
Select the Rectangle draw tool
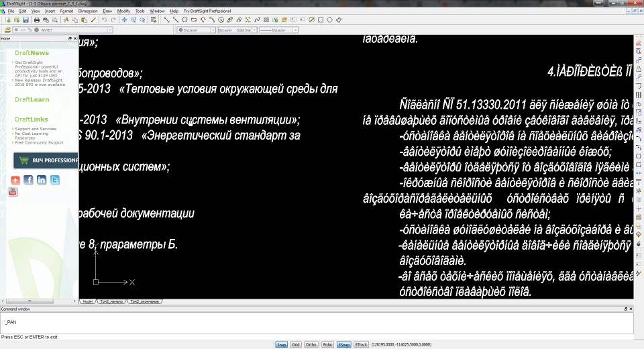tap(194, 19)
